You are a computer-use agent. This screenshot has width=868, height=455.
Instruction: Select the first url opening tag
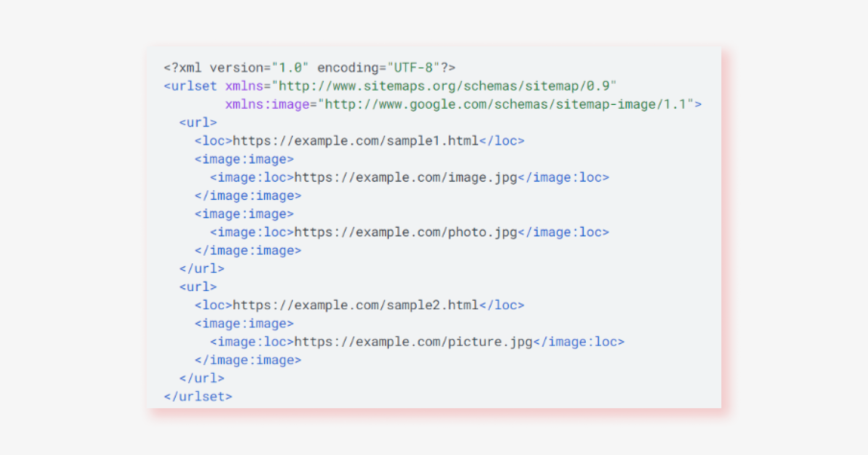(197, 122)
